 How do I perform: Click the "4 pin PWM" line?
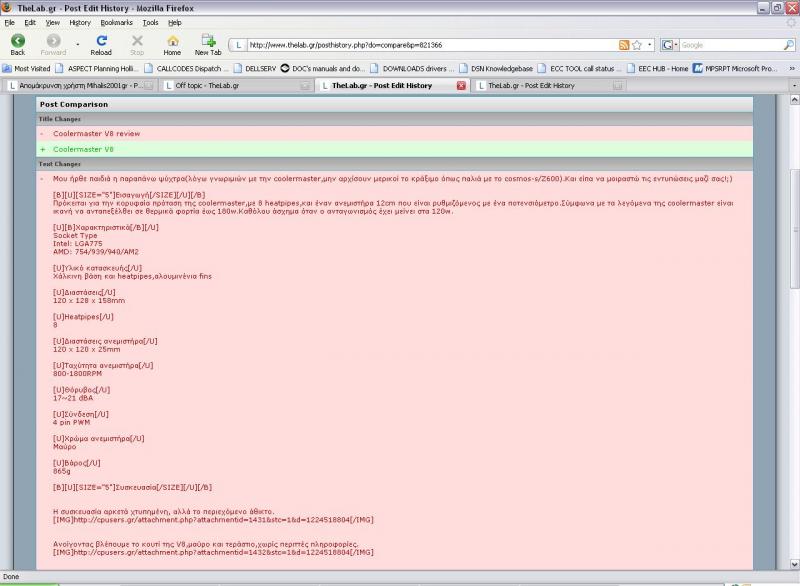tap(71, 422)
